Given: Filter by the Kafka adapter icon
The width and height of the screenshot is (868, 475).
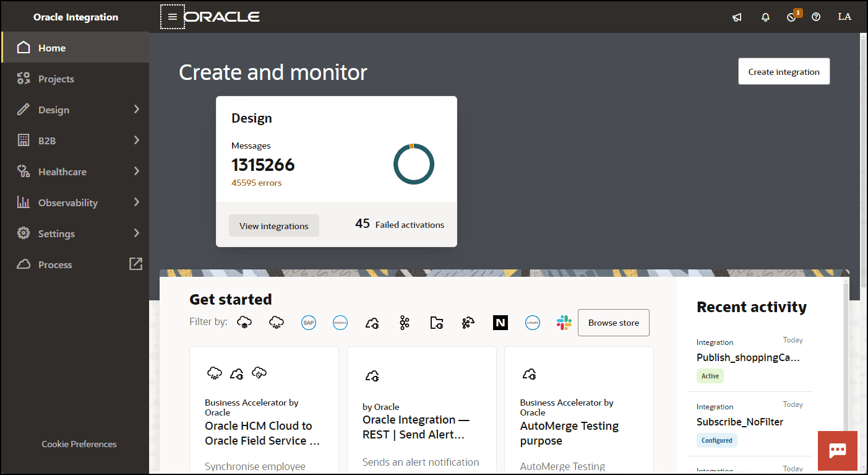Looking at the screenshot, I should (405, 322).
